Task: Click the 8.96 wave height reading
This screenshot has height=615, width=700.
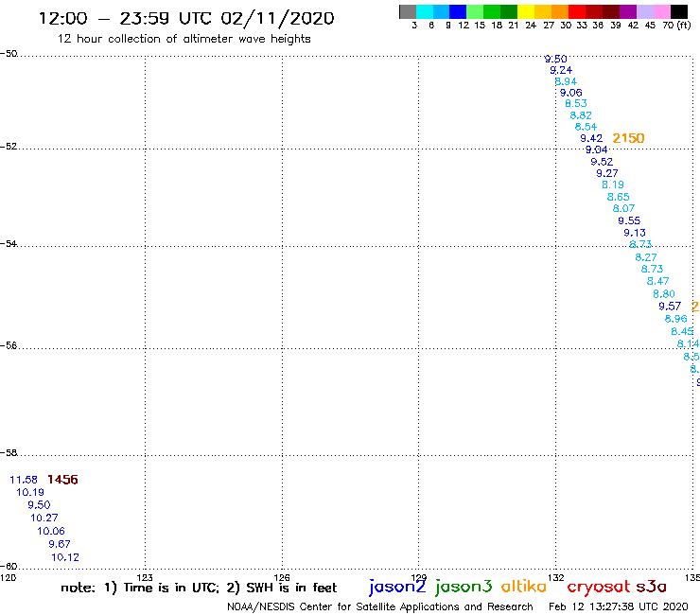Action: coord(676,319)
